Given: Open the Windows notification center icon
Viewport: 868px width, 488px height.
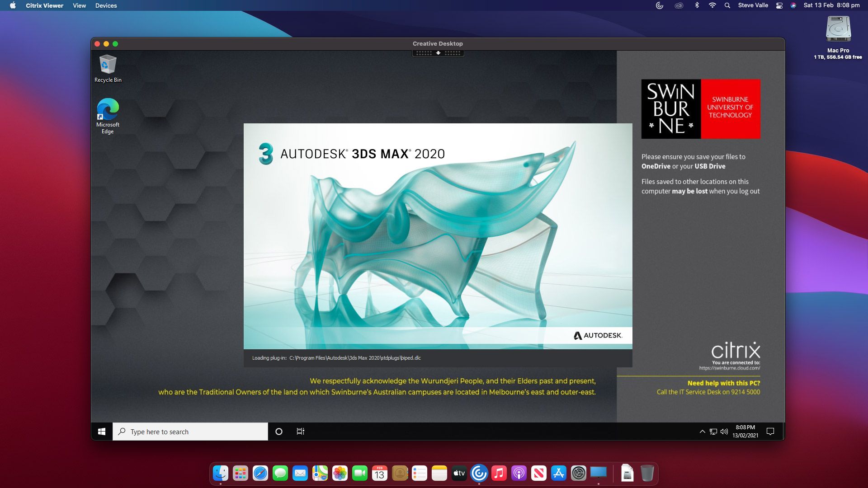Looking at the screenshot, I should point(770,432).
